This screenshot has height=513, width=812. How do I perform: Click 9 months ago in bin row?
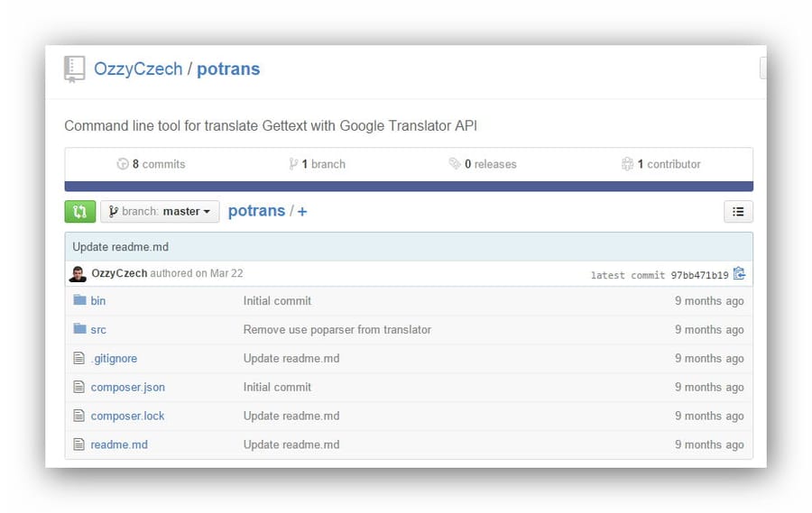(x=709, y=301)
